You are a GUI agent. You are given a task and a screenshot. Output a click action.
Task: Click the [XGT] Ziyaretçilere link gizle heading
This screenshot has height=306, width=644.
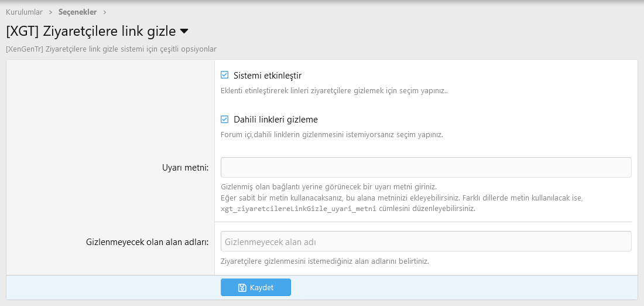click(91, 31)
